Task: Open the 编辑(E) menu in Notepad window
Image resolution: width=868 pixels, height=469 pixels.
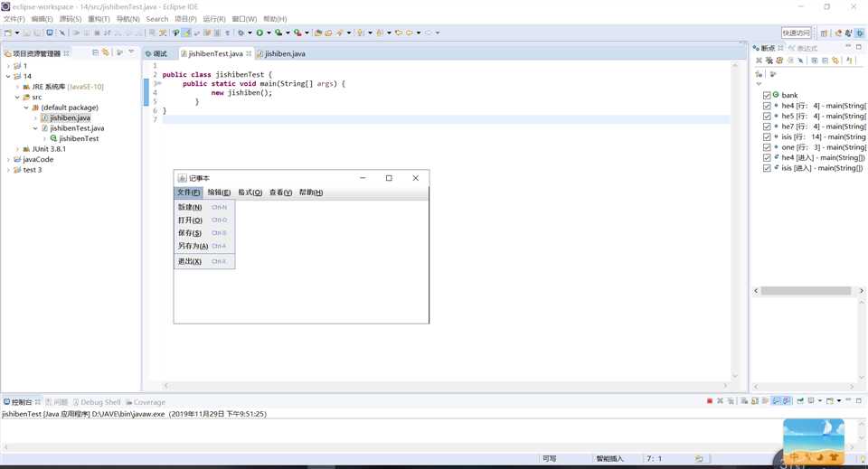Action: click(219, 192)
